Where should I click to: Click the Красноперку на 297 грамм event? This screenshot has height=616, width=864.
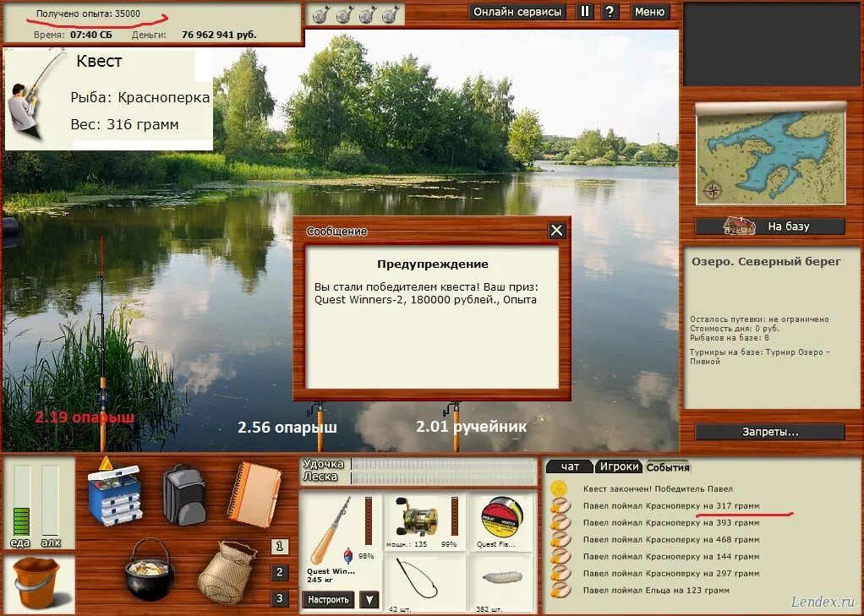click(671, 574)
